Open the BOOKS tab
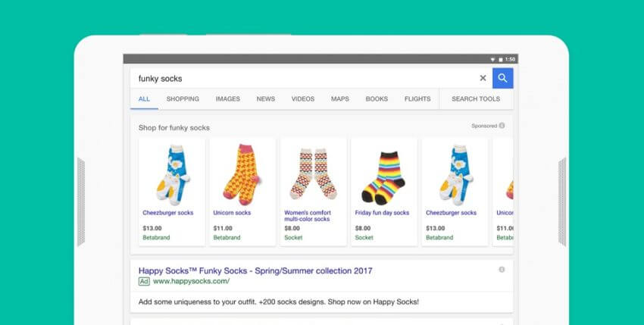The width and height of the screenshot is (644, 325). click(x=377, y=99)
